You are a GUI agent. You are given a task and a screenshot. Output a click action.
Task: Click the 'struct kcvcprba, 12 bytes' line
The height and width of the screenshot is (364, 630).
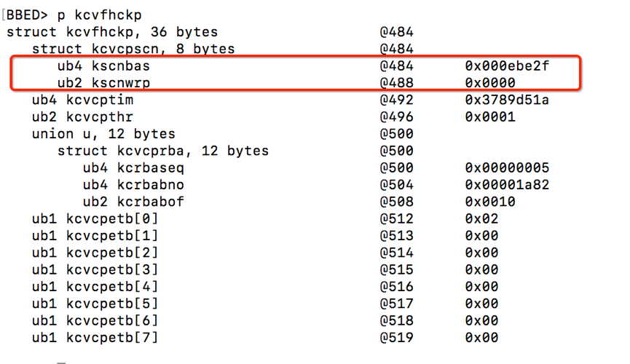[163, 151]
